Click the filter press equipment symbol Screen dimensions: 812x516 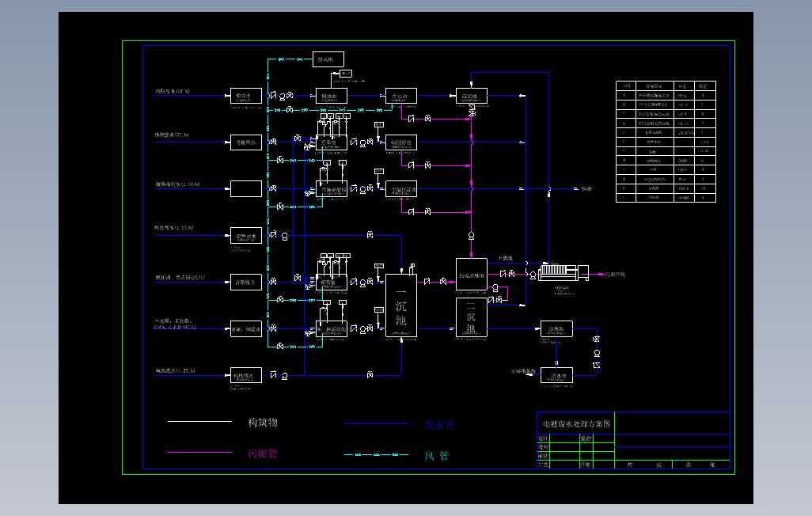563,272
